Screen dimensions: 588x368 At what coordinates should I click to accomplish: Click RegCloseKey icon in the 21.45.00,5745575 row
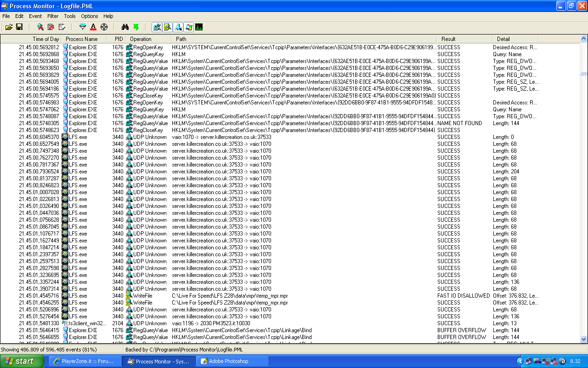click(129, 96)
